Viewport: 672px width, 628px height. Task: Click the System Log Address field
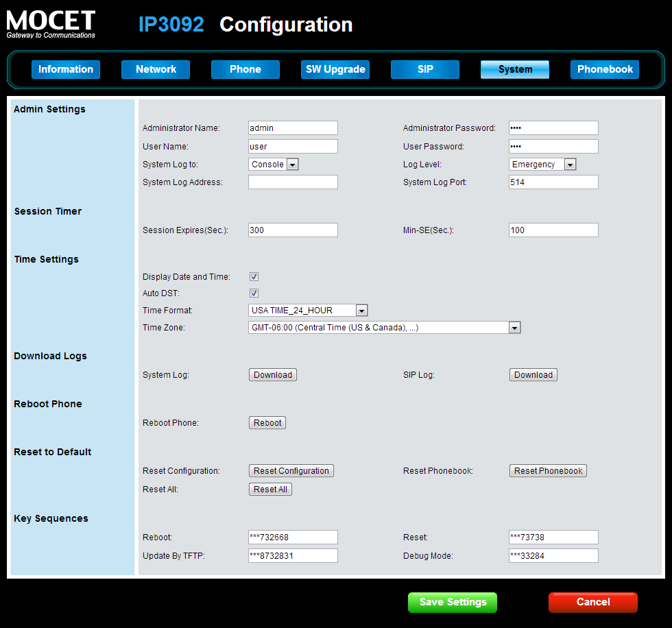293,182
